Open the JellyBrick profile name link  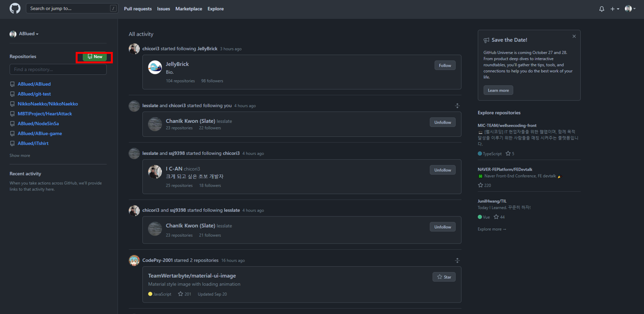[x=177, y=64]
